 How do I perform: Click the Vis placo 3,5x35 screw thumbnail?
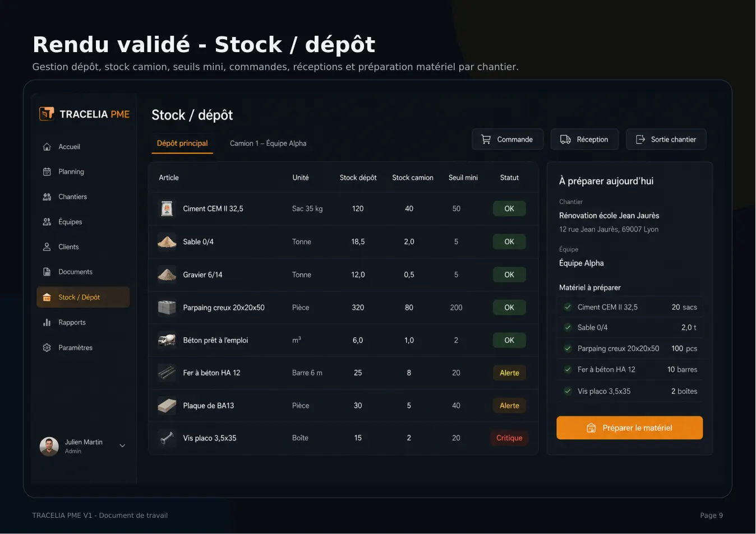pos(167,438)
